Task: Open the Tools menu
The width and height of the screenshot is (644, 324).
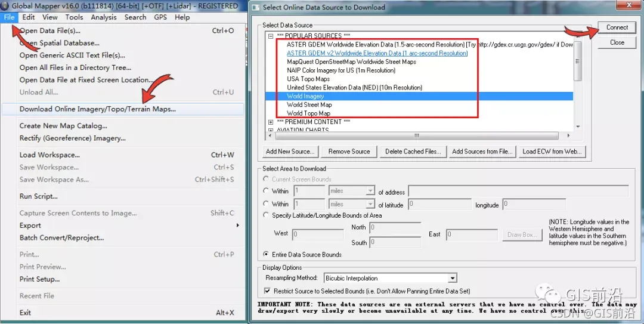Action: click(74, 17)
